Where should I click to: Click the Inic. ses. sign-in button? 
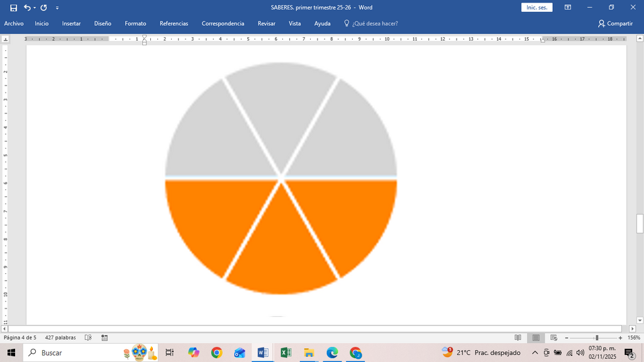(x=537, y=8)
